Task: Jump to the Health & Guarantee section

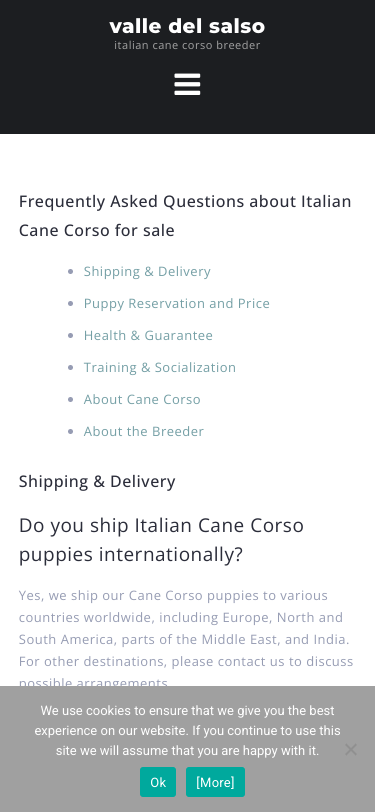Action: point(148,336)
